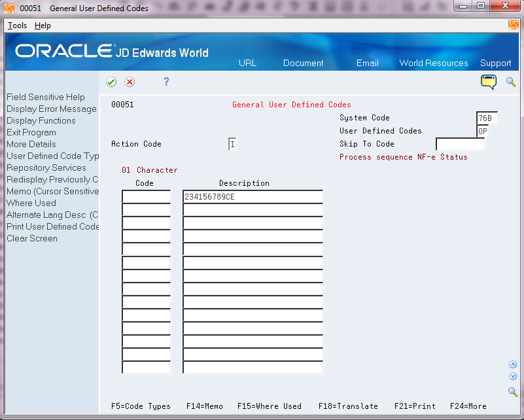Select Memo (Cursor Sensitive) in sidebar
This screenshot has height=420, width=524.
click(52, 191)
